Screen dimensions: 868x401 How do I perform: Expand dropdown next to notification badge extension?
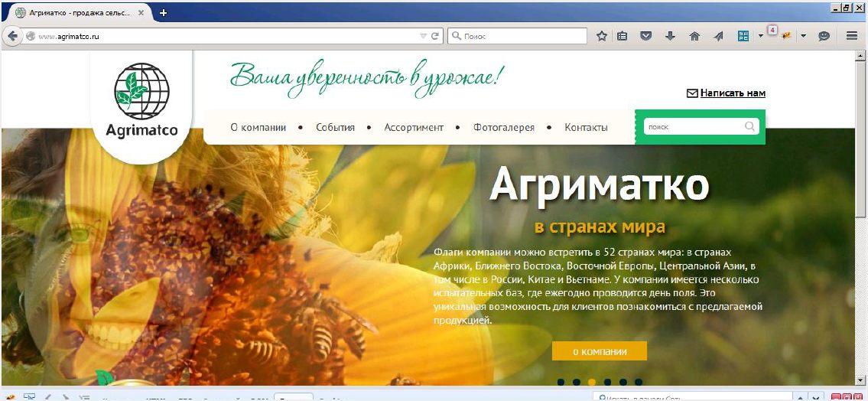(x=803, y=36)
